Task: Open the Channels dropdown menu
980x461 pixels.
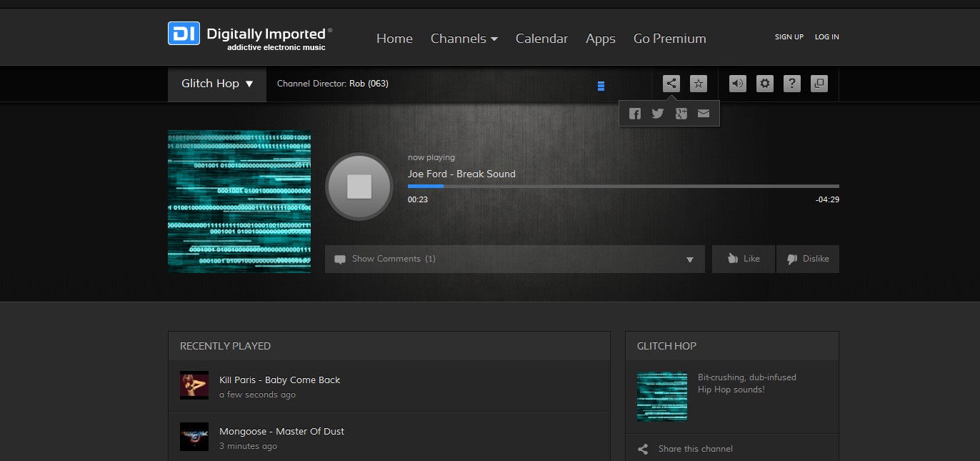Action: pos(464,39)
